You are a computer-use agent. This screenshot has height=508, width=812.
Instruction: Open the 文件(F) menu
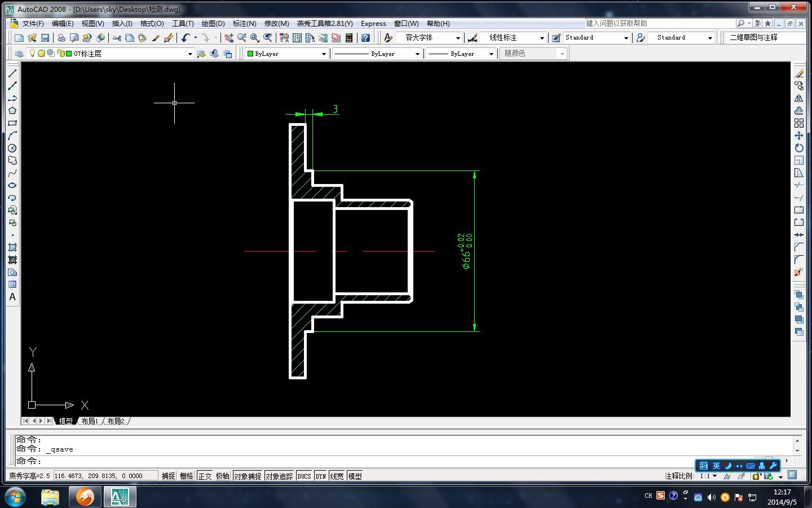point(33,23)
